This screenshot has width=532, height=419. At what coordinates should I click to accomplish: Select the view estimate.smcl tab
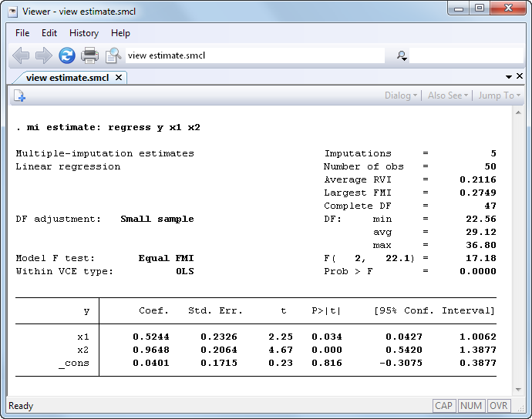point(67,77)
